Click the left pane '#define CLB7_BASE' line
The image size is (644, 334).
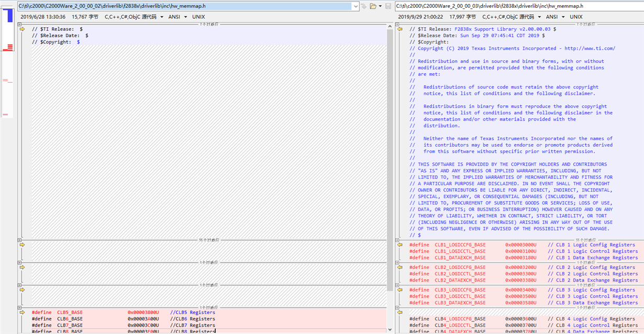click(x=123, y=325)
